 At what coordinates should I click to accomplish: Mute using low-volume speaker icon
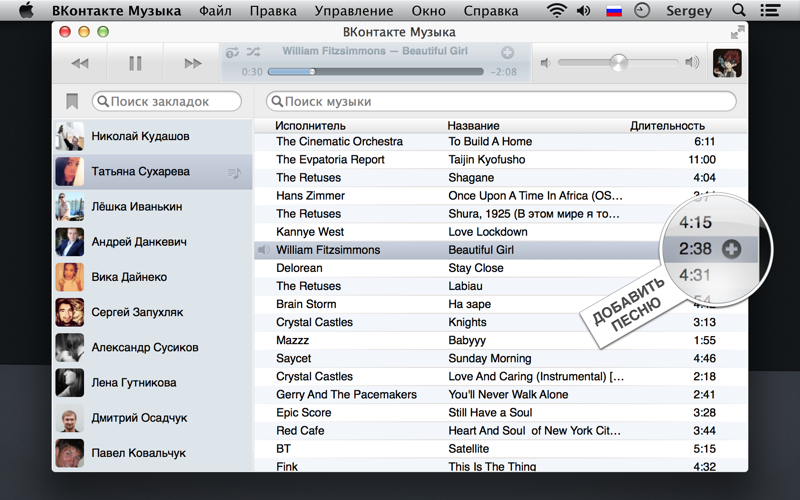point(545,63)
